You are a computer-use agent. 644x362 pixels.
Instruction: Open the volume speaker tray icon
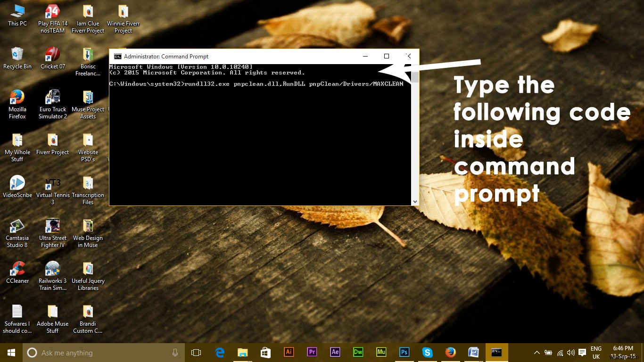[571, 353]
